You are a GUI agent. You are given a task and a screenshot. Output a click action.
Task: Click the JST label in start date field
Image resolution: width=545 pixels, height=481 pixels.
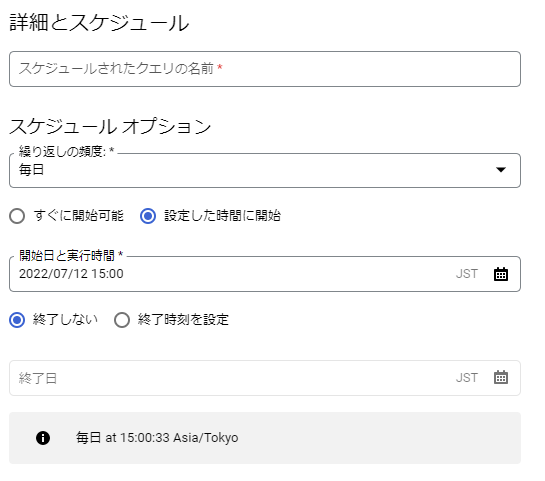[467, 274]
